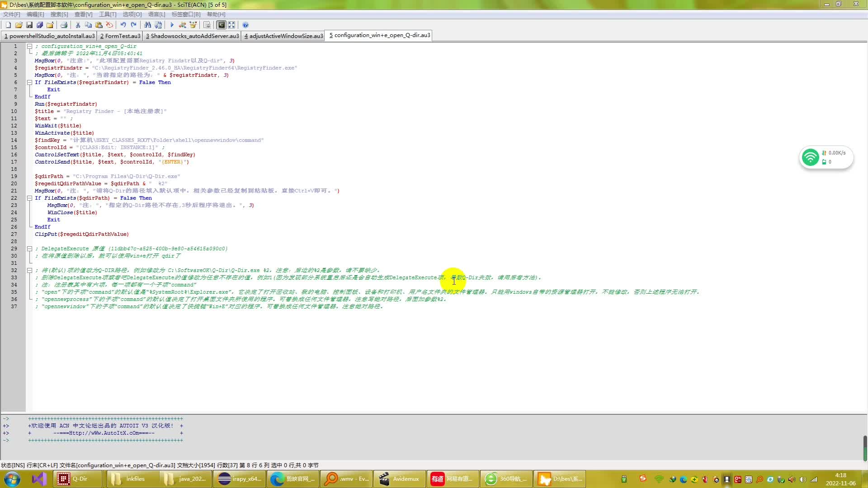Screen dimensions: 868x488
Task: Click the output pane vertical scrollbar
Action: [865, 447]
